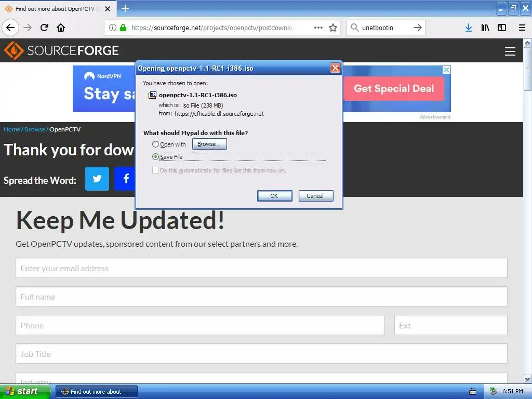
Task: Click the browser Back arrow button
Action: (x=10, y=28)
